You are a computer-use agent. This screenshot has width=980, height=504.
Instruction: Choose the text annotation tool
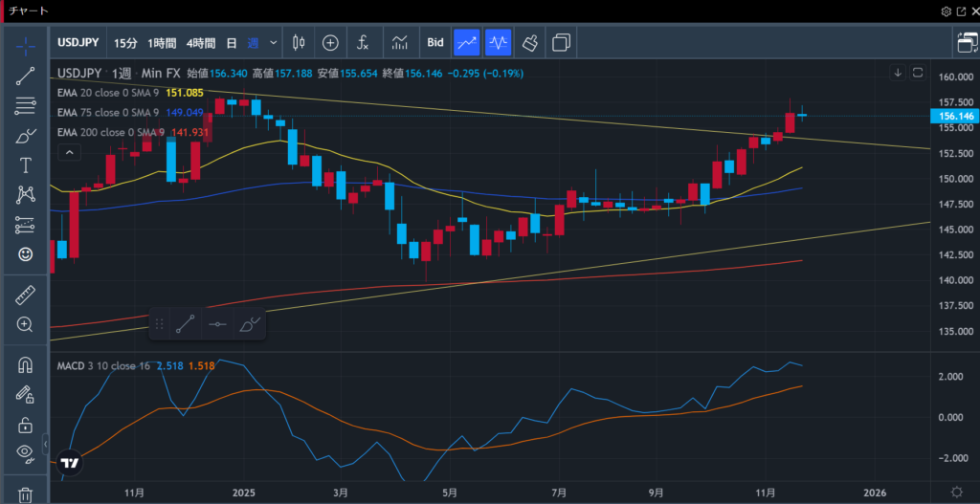pos(26,165)
